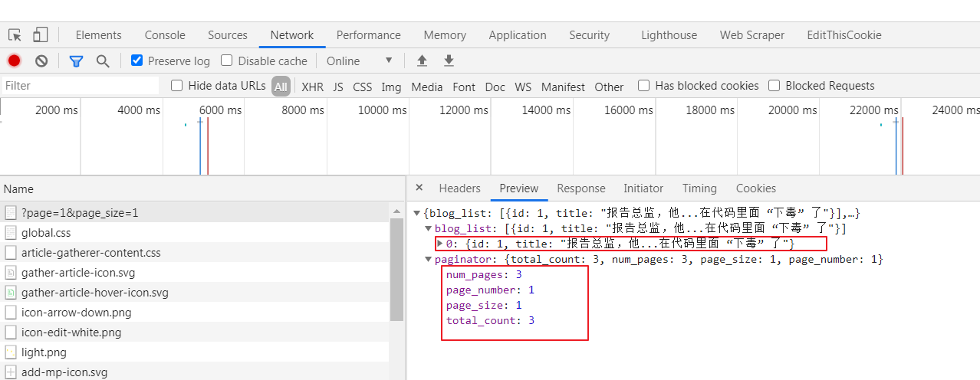Screen dimensions: 980x380
Task: Click the Filter text input field
Action: 81,86
